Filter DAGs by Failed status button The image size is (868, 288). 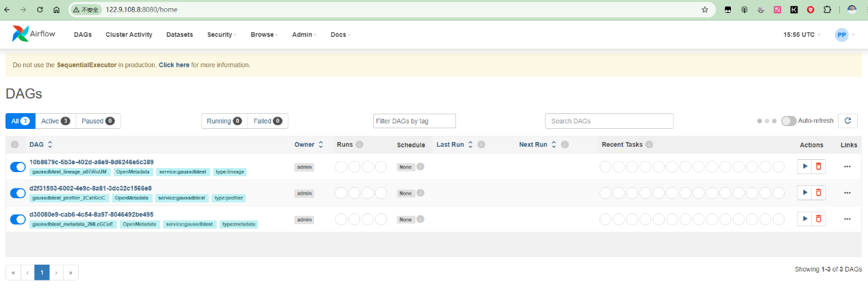pyautogui.click(x=268, y=121)
